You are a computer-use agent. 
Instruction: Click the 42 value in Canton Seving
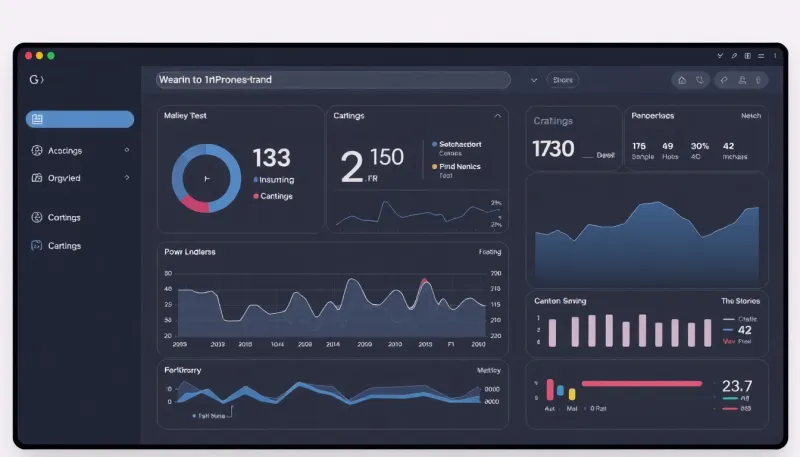click(744, 330)
